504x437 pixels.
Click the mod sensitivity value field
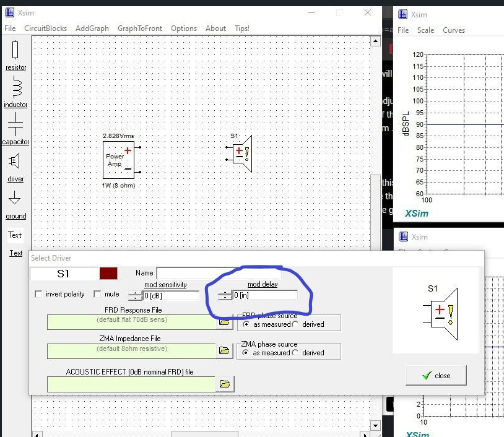tap(171, 296)
